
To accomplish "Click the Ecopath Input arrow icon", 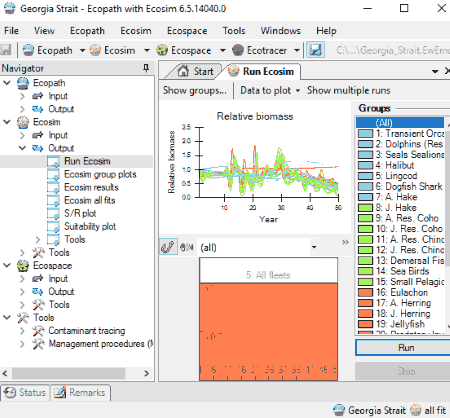I will tap(38, 96).
